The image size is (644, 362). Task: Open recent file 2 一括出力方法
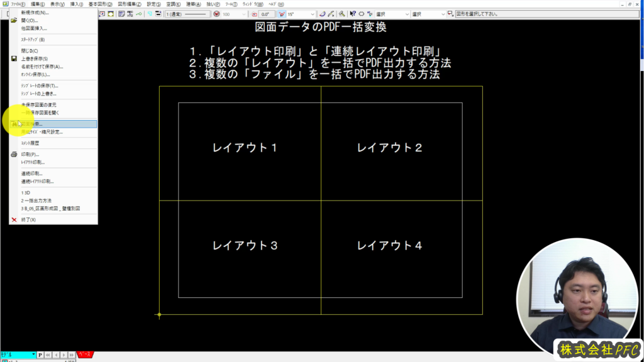[36, 200]
